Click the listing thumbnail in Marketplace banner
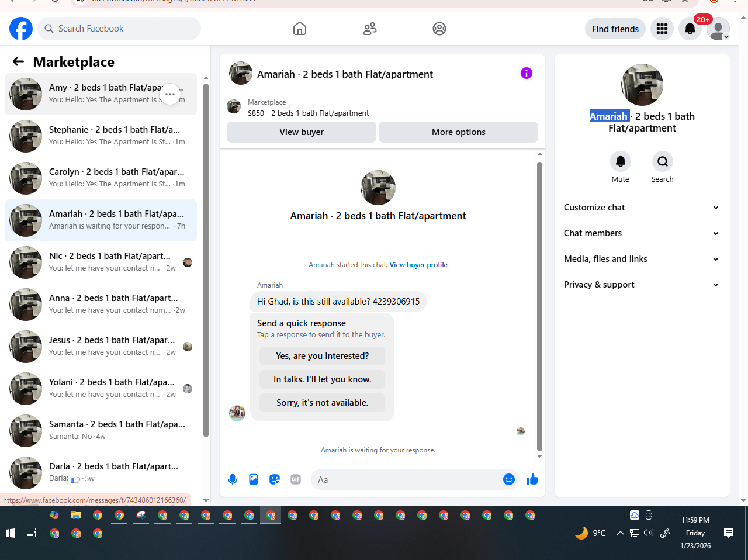Screen dimensions: 748x560 (x=234, y=106)
